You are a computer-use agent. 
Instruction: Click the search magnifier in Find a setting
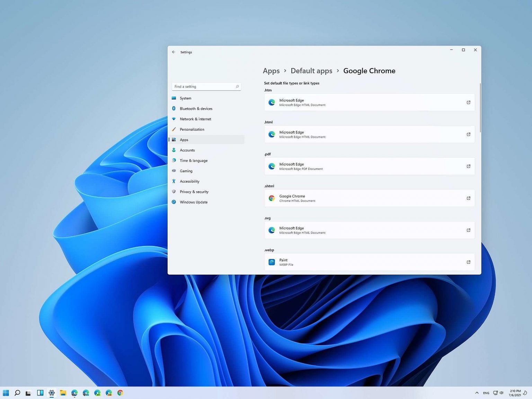click(x=237, y=87)
